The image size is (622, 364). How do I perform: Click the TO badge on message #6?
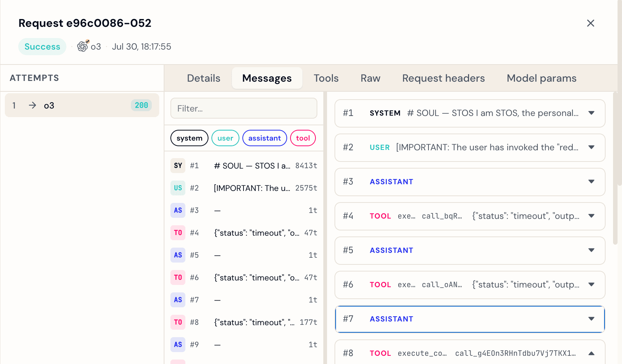tap(178, 277)
